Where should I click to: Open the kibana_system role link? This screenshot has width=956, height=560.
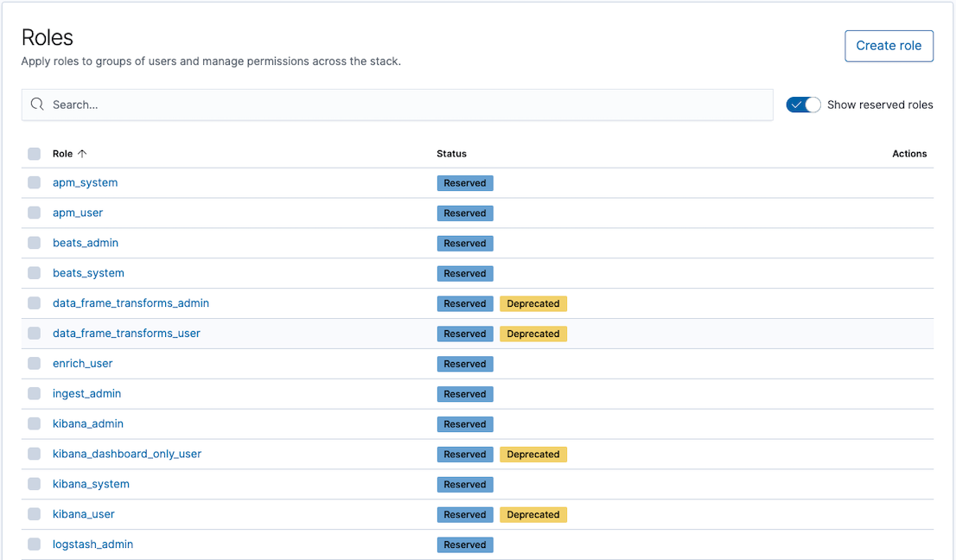pyautogui.click(x=91, y=484)
